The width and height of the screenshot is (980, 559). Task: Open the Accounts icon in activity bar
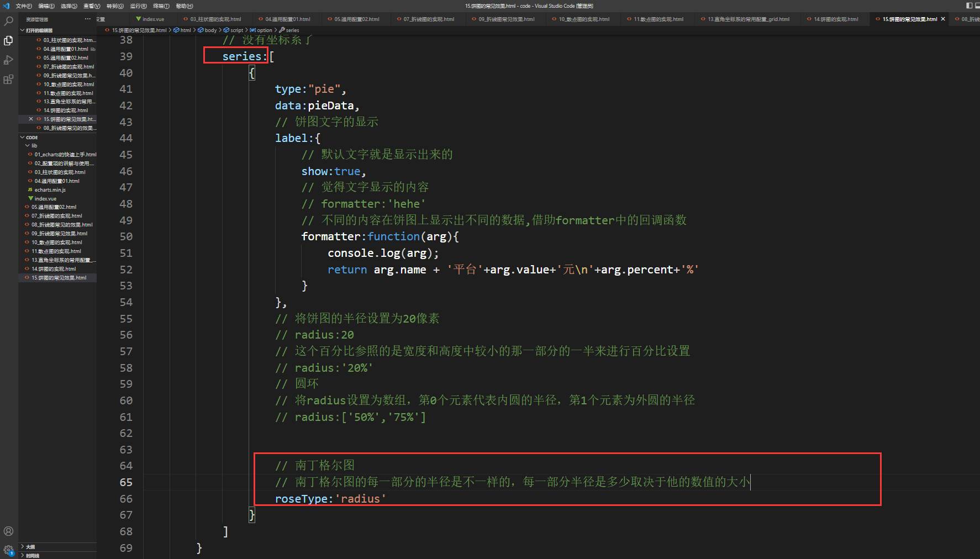pyautogui.click(x=8, y=531)
